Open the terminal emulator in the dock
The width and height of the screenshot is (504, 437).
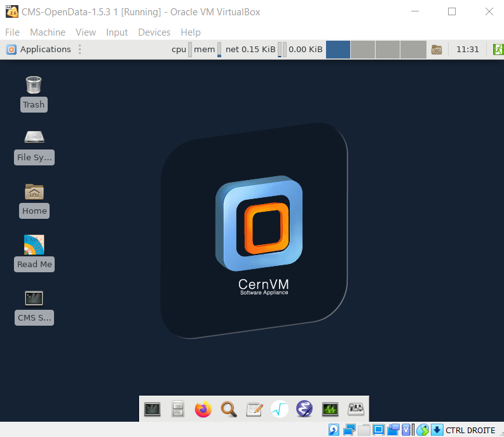[153, 409]
